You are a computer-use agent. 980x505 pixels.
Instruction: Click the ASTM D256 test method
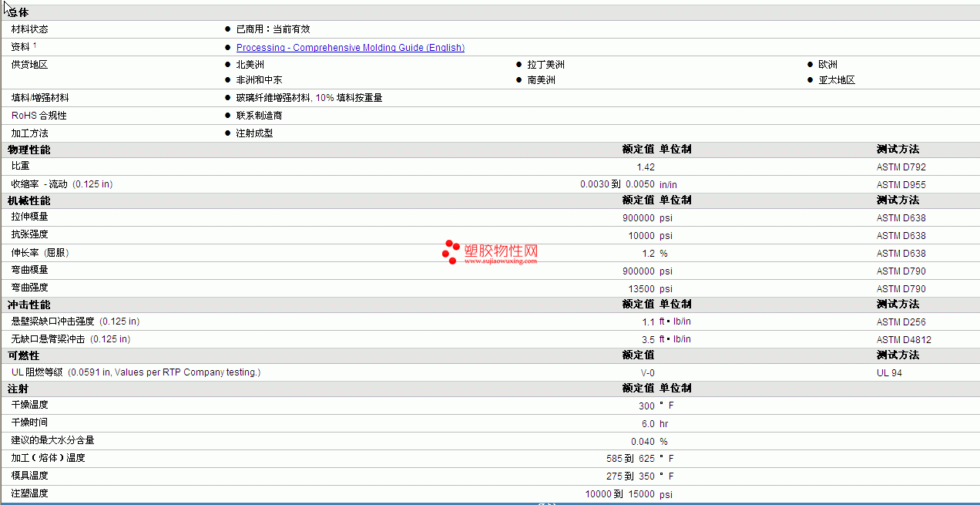click(901, 322)
